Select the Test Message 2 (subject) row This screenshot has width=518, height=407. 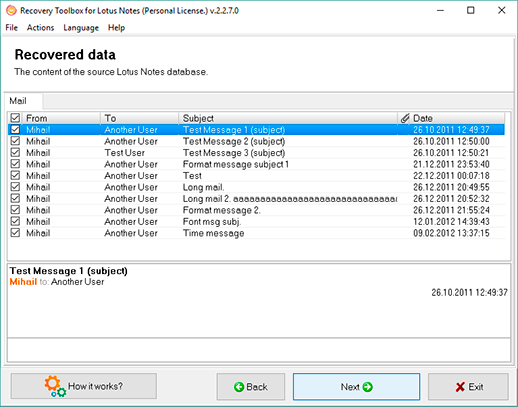(256, 141)
